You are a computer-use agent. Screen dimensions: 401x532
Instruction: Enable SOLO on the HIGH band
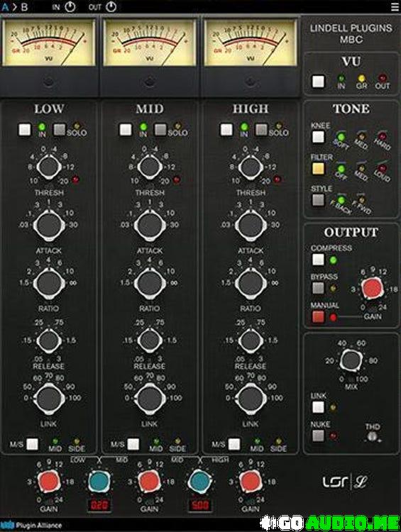point(261,129)
